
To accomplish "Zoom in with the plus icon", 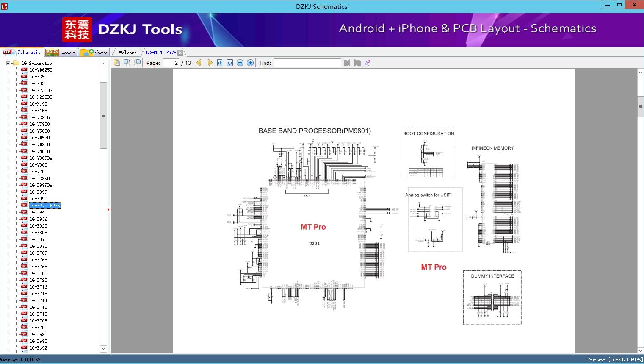I will (x=250, y=63).
